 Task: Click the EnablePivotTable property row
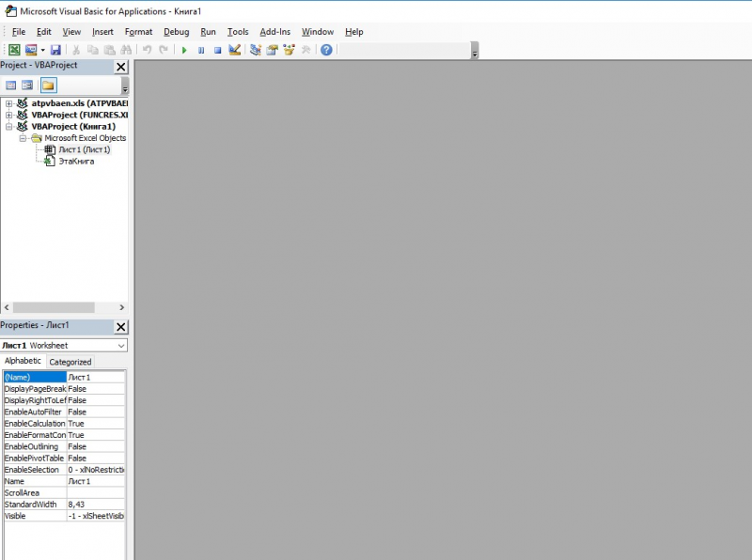tap(64, 459)
